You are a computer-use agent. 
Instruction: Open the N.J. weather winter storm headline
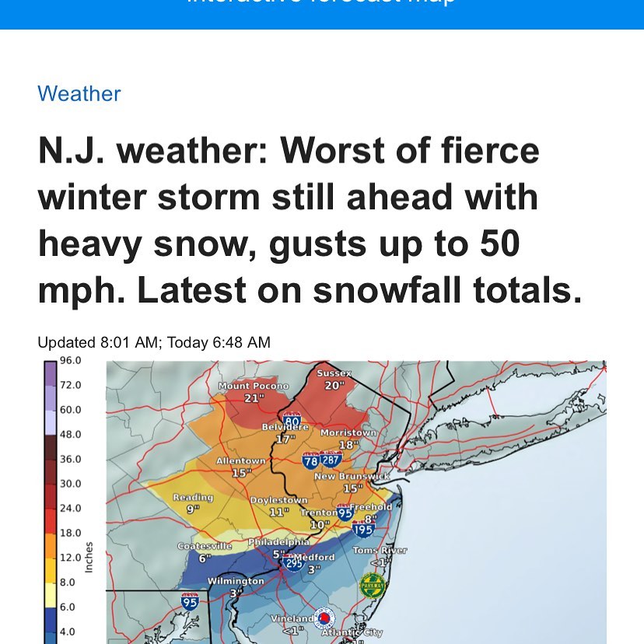pos(310,221)
